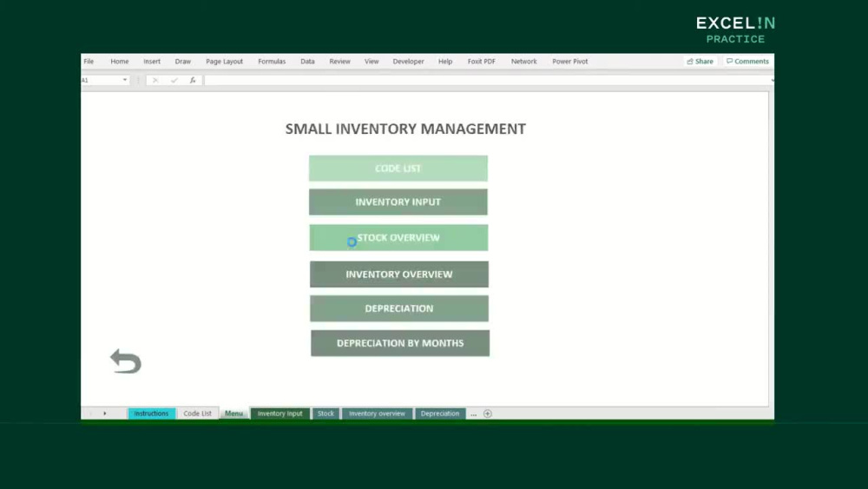This screenshot has height=489, width=868.
Task: Open the Name Box dropdown arrow
Action: point(124,80)
